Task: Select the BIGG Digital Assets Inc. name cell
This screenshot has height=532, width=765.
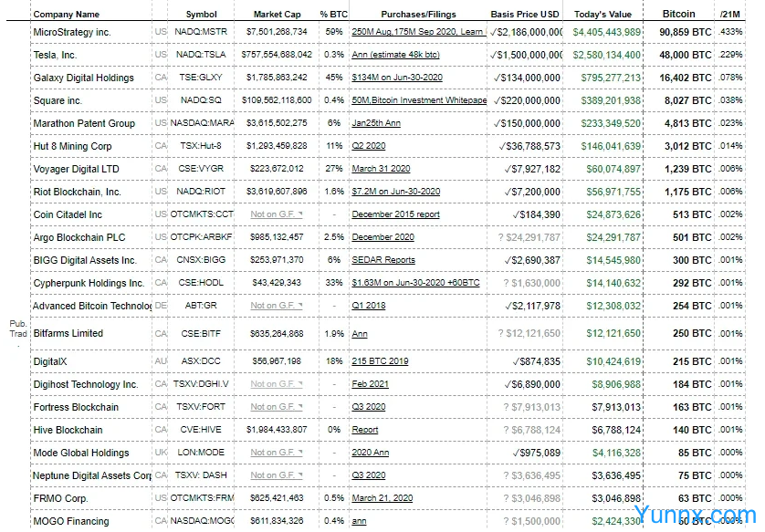Action: 85,260
